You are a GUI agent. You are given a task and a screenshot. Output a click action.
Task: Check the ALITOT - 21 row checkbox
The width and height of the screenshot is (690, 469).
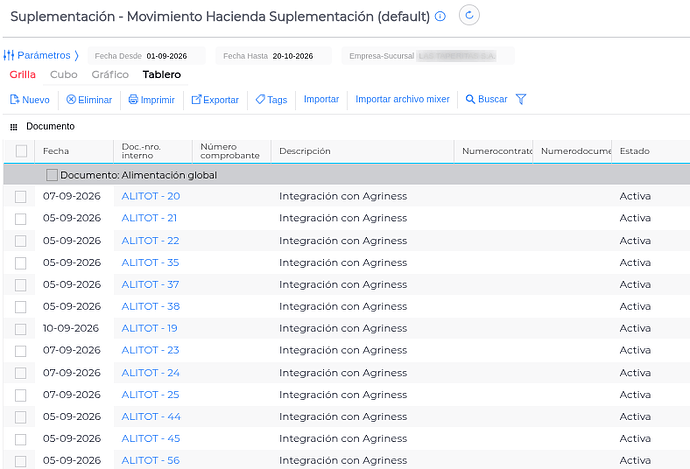(21, 219)
